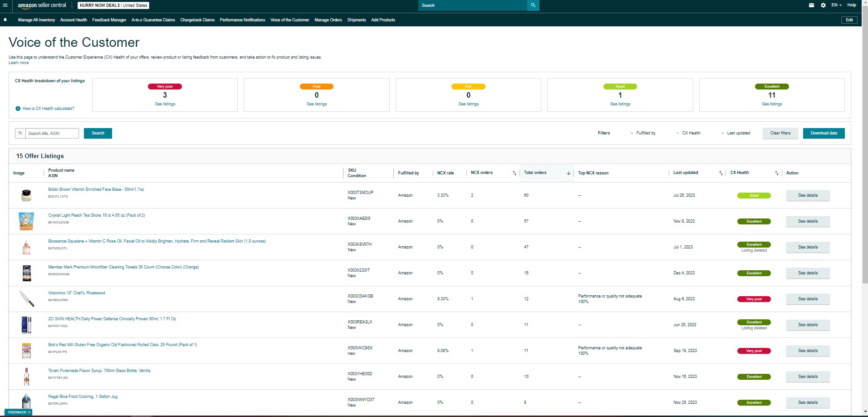The image size is (868, 417).
Task: Click the Feedback tab at bottom left
Action: [17, 412]
